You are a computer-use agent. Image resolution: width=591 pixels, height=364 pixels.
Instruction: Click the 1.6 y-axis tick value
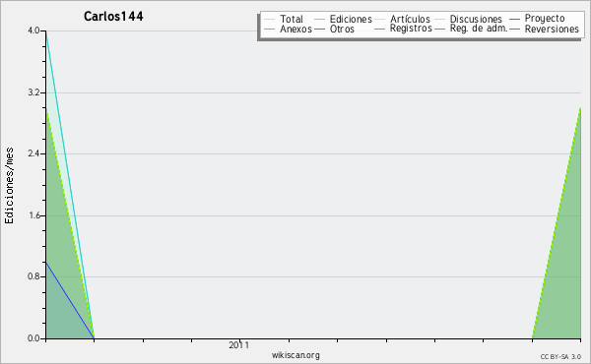point(33,215)
